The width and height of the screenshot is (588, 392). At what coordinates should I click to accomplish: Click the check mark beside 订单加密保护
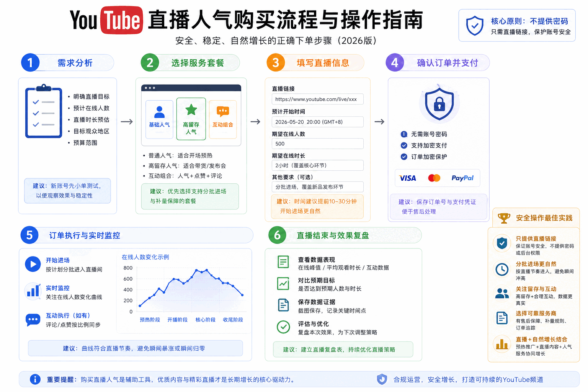(404, 157)
